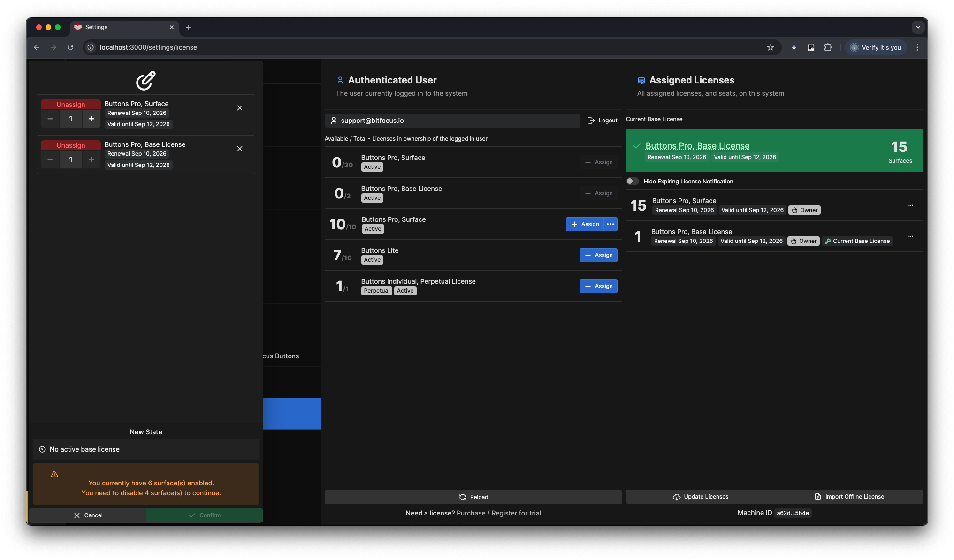Image resolution: width=954 pixels, height=560 pixels.
Task: Click the Authenticated User person icon
Action: 340,80
